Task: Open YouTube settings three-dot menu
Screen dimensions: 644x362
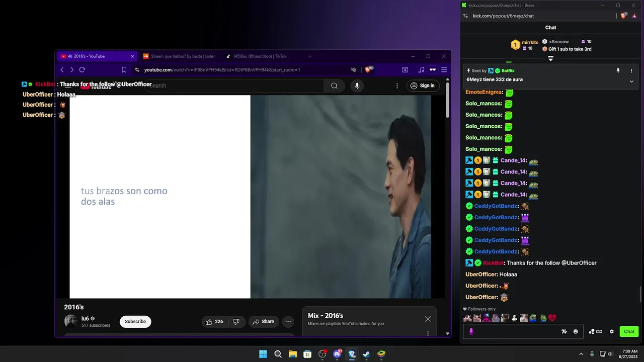Action: (397, 85)
